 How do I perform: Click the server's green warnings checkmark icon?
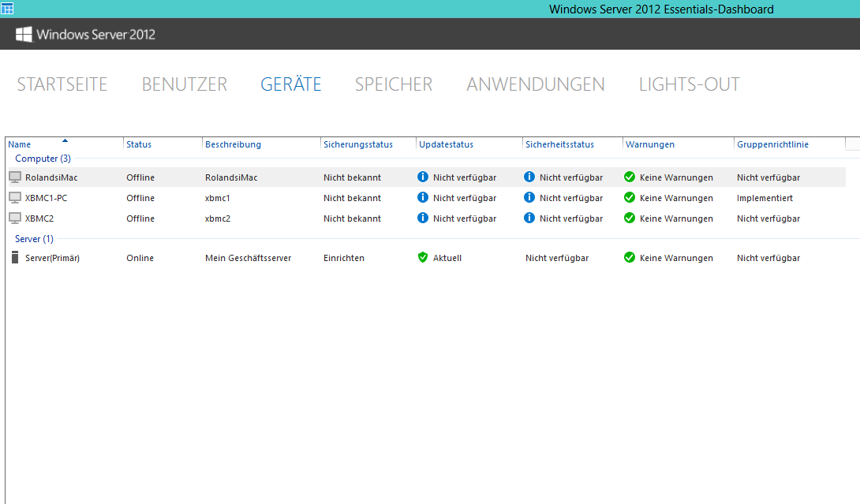[x=630, y=257]
